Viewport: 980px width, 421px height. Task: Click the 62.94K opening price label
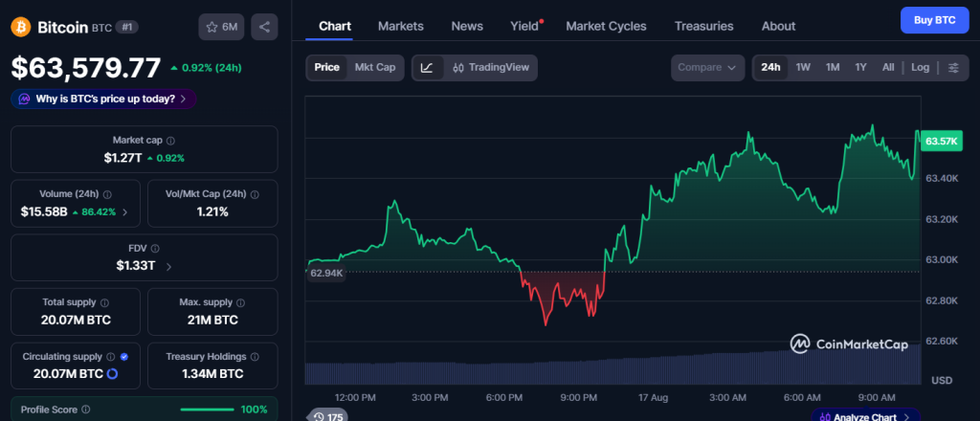[326, 273]
